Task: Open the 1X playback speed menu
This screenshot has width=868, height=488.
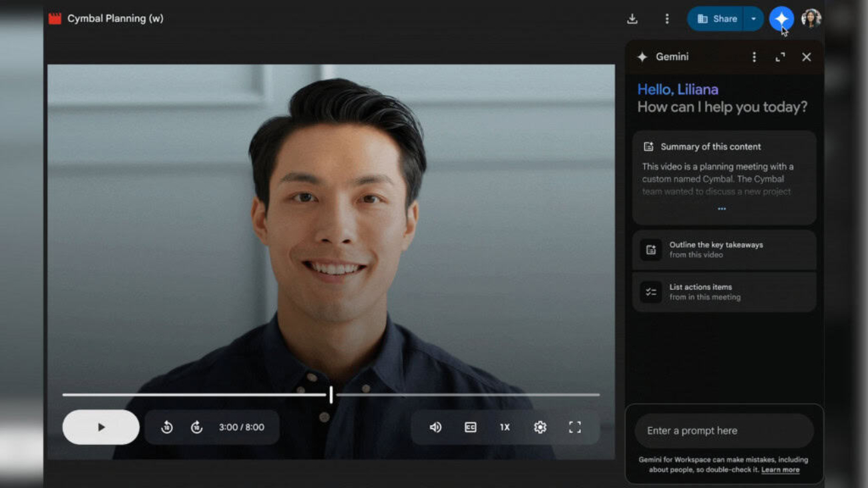Action: (505, 427)
